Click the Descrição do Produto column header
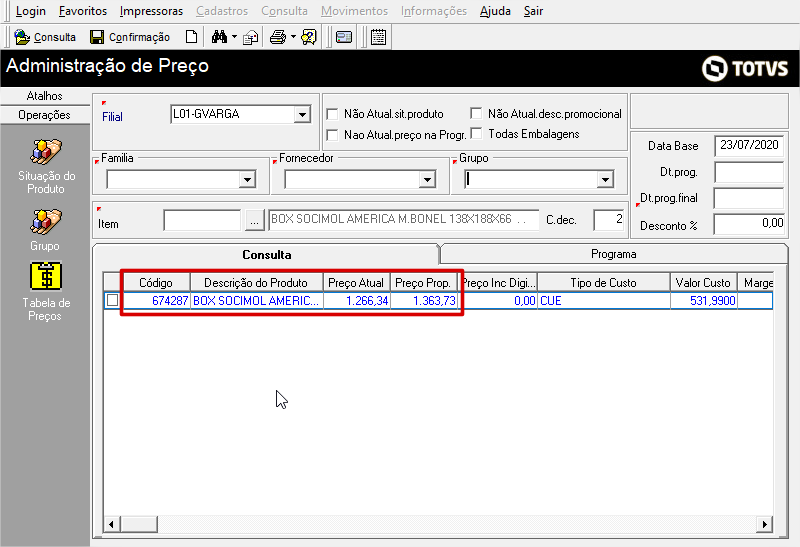 tap(256, 283)
